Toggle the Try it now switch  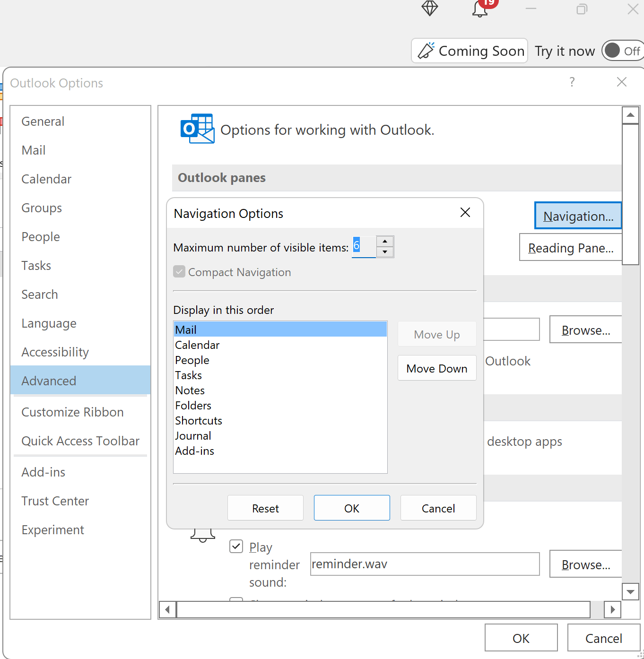tap(623, 51)
